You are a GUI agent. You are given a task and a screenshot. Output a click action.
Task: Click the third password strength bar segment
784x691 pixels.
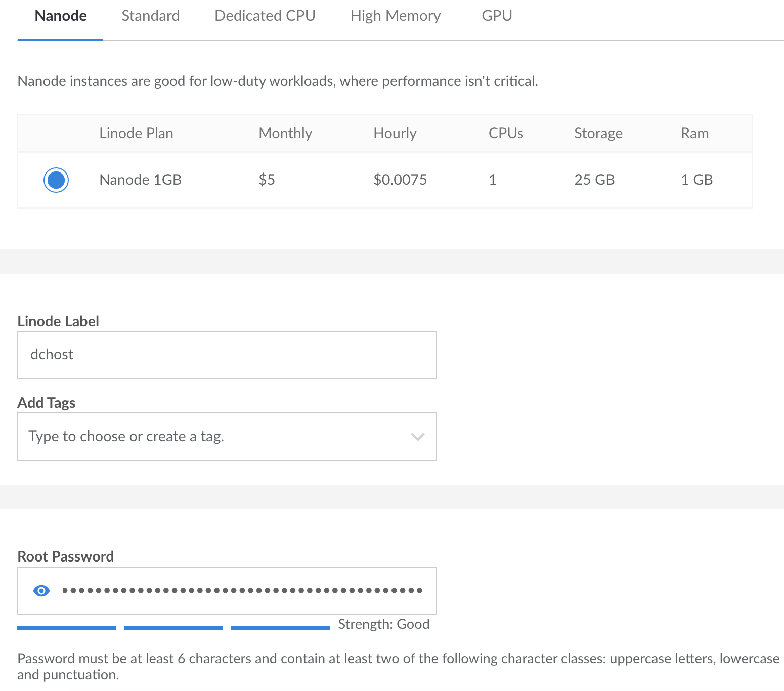[280, 628]
